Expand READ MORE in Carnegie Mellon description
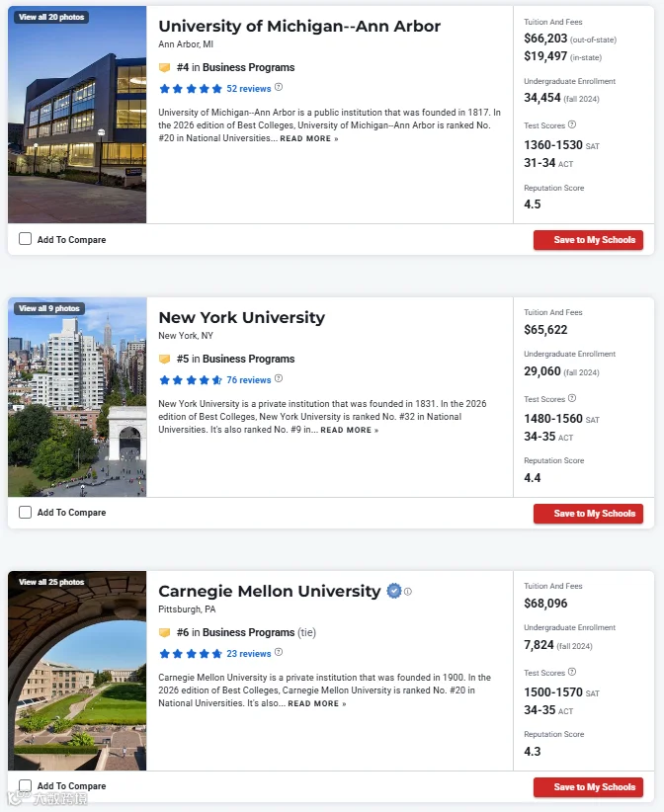 (317, 703)
